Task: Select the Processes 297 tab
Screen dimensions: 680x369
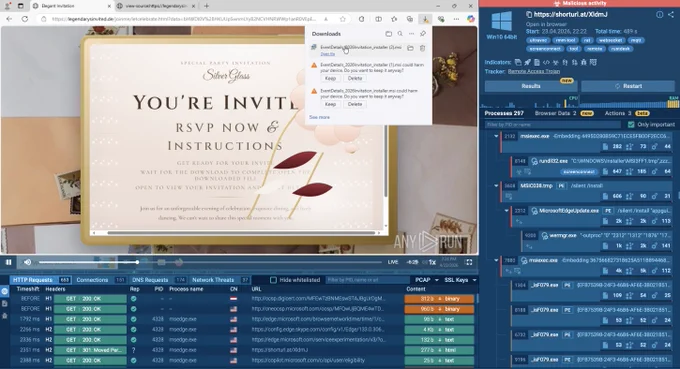Action: (x=504, y=113)
